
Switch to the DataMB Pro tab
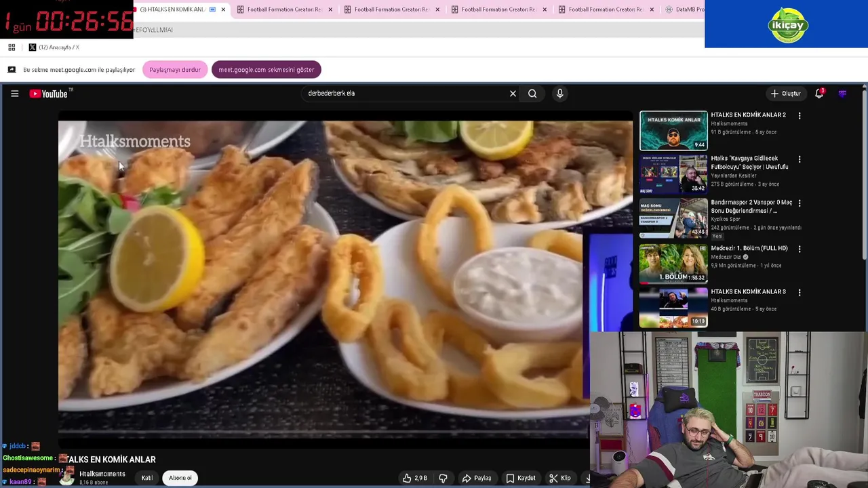pyautogui.click(x=685, y=9)
